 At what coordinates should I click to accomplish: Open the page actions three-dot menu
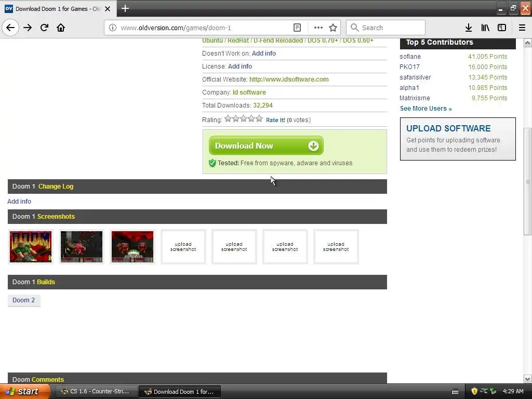[318, 28]
